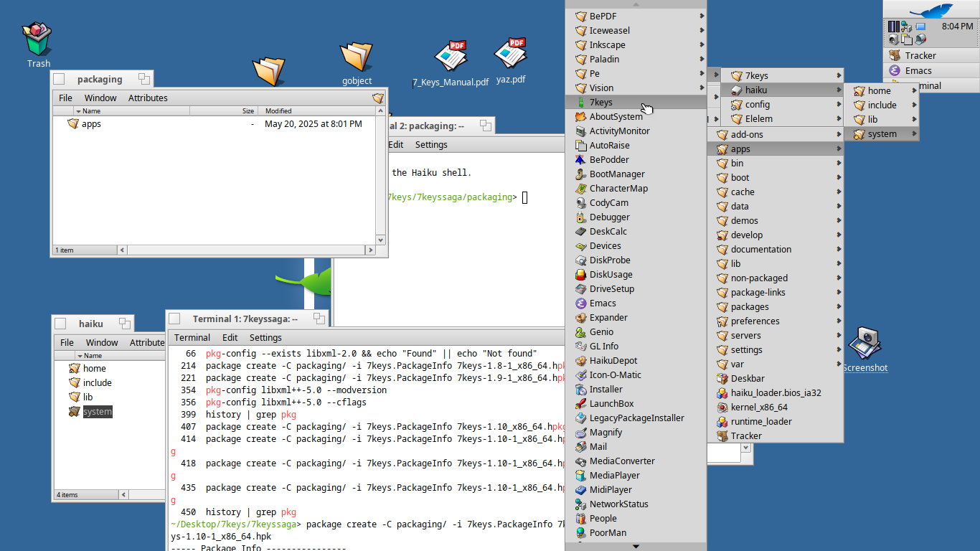The width and height of the screenshot is (980, 551).
Task: Launch DiskUsage from the menu
Action: click(x=636, y=275)
